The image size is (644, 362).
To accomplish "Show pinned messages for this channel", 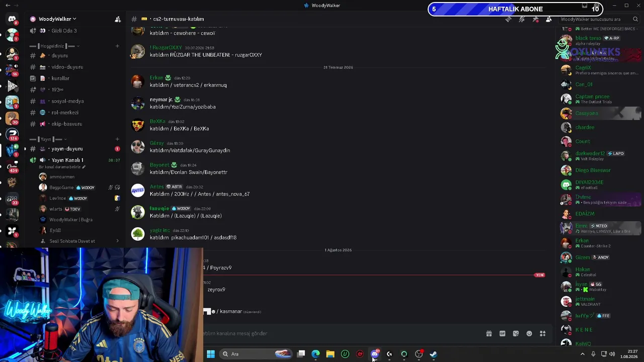I will 535,19.
